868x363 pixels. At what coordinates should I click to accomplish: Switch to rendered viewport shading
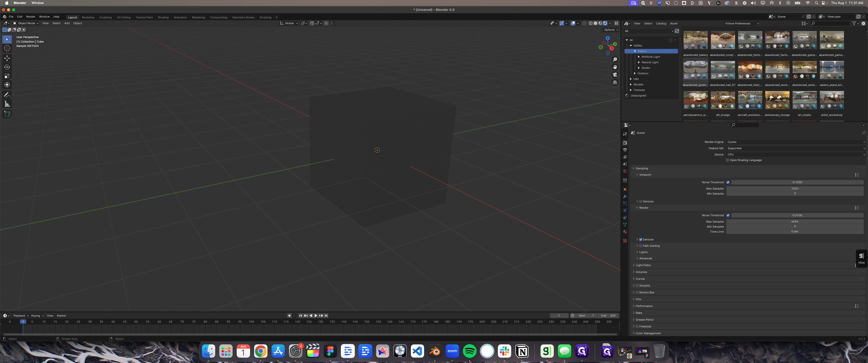tap(605, 23)
